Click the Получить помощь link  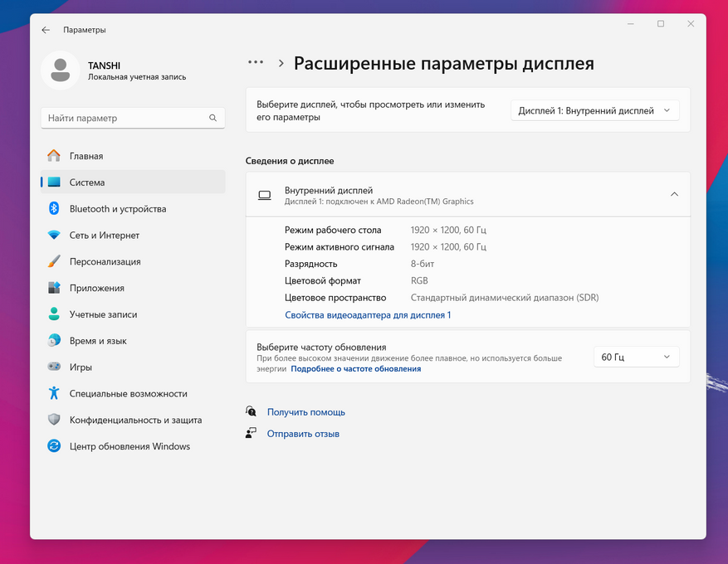(306, 412)
